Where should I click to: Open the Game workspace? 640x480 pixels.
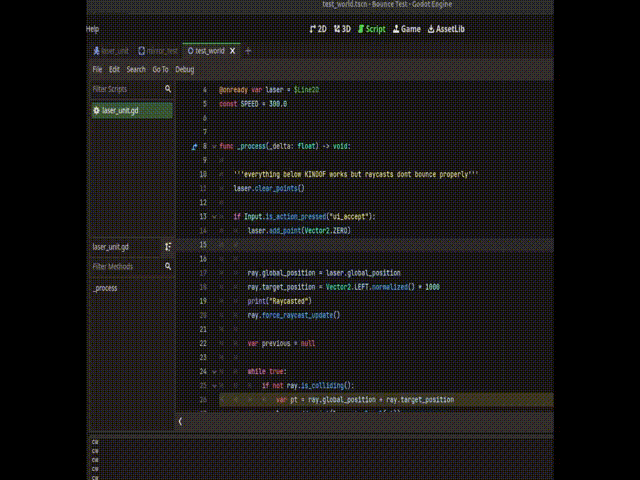[406, 29]
